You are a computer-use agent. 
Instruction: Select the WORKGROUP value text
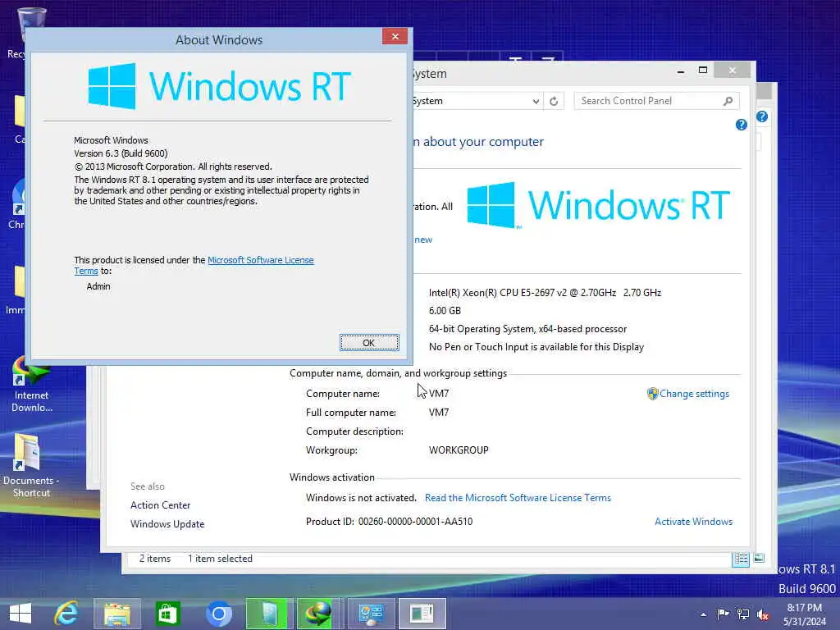(x=459, y=450)
